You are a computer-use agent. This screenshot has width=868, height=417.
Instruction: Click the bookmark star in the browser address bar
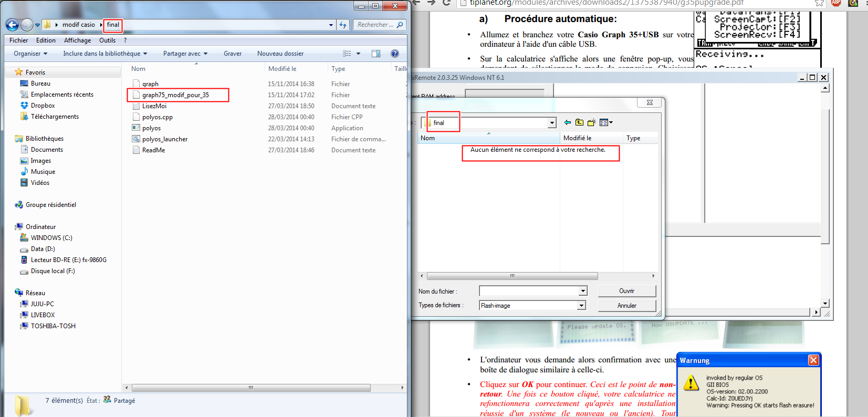click(x=819, y=3)
